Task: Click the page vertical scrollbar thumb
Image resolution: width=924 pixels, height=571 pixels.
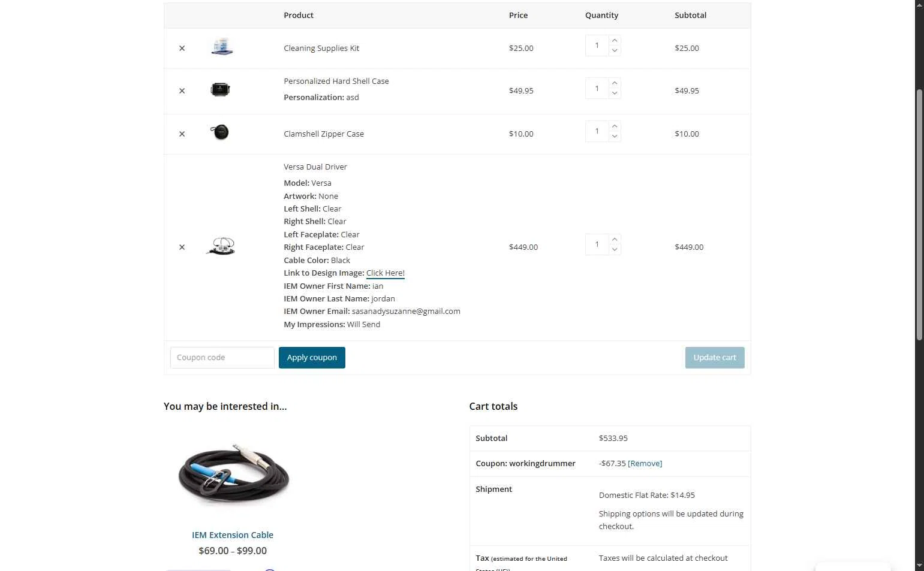Action: 919,214
